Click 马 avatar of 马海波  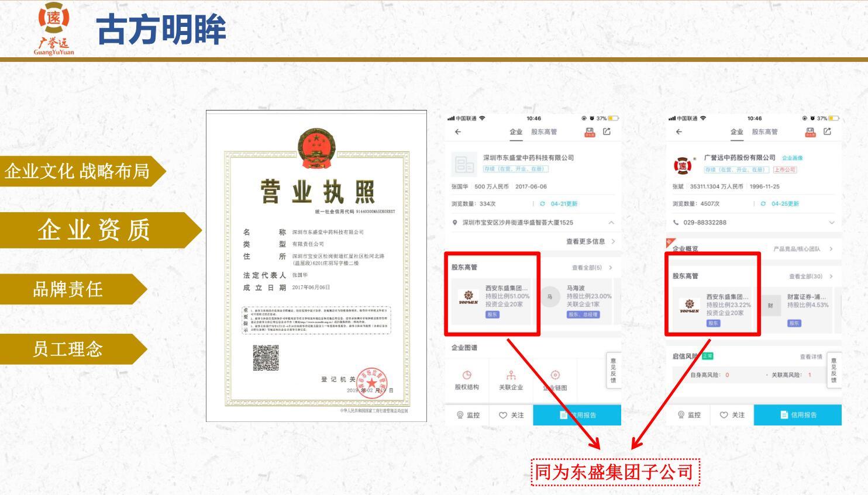click(x=550, y=297)
